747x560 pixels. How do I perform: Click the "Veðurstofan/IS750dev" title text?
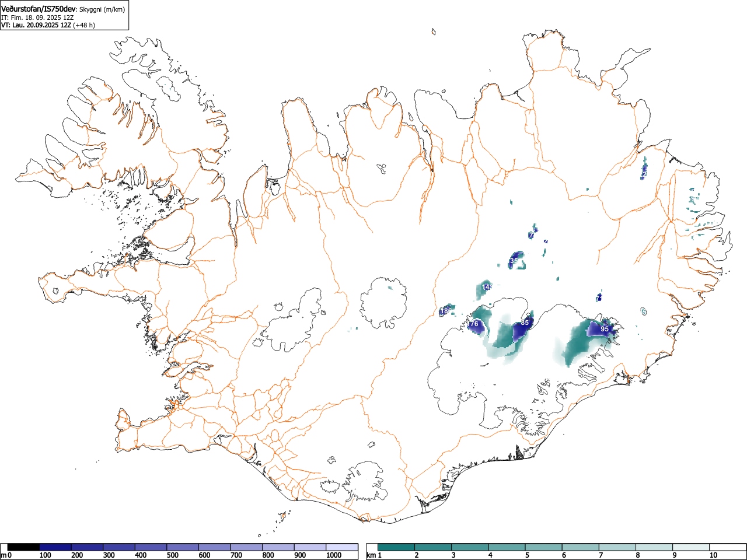pos(39,9)
